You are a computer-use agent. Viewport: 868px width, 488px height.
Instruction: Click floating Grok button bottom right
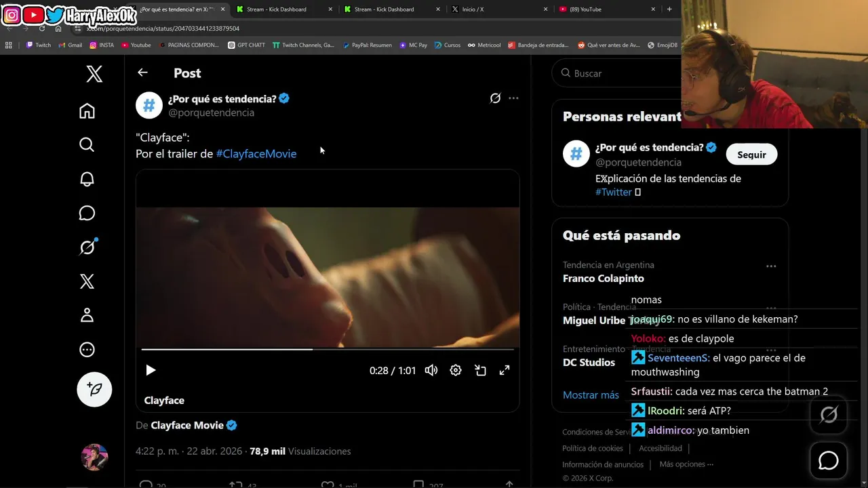pos(829,415)
